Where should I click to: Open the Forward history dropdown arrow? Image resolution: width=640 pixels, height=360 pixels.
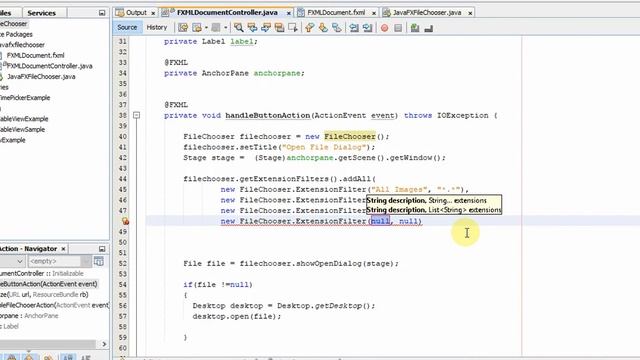(225, 27)
